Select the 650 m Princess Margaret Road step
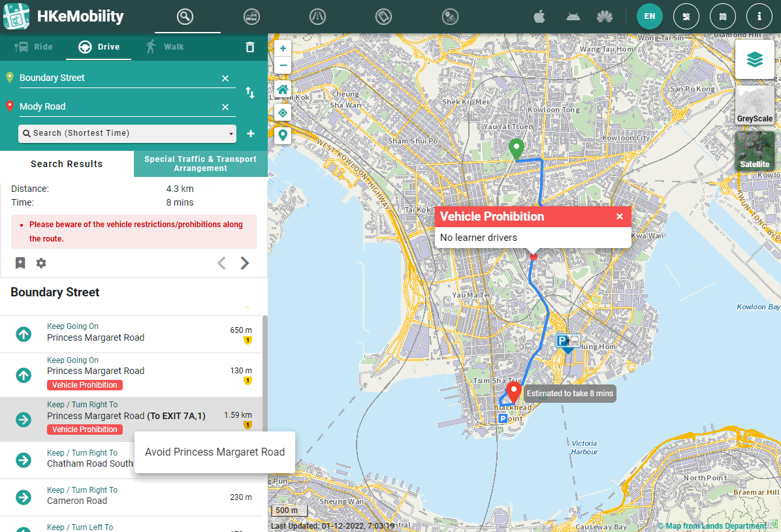781x532 pixels. (x=131, y=334)
